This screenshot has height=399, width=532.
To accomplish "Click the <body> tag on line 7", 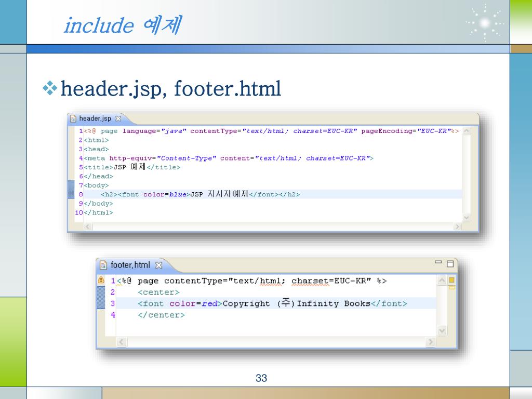I will pos(96,185).
